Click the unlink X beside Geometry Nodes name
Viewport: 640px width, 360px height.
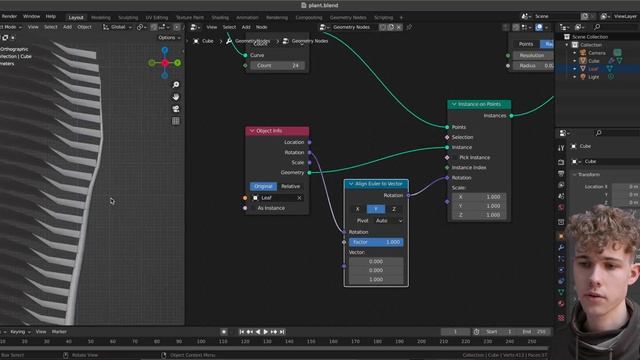399,27
